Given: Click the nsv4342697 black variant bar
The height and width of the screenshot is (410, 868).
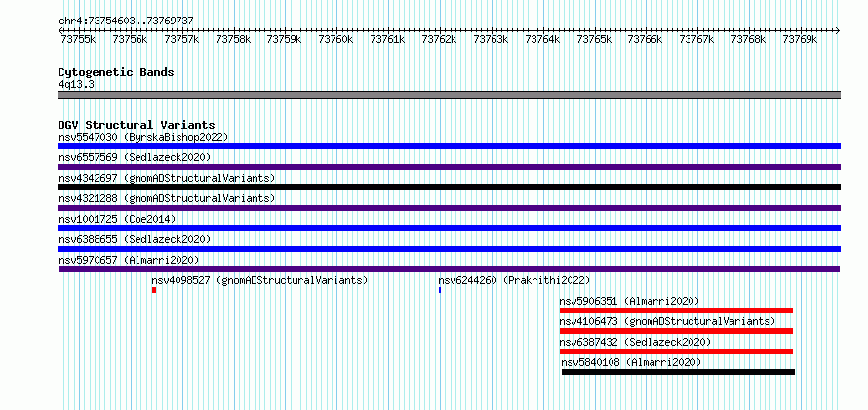Looking at the screenshot, I should [x=449, y=187].
